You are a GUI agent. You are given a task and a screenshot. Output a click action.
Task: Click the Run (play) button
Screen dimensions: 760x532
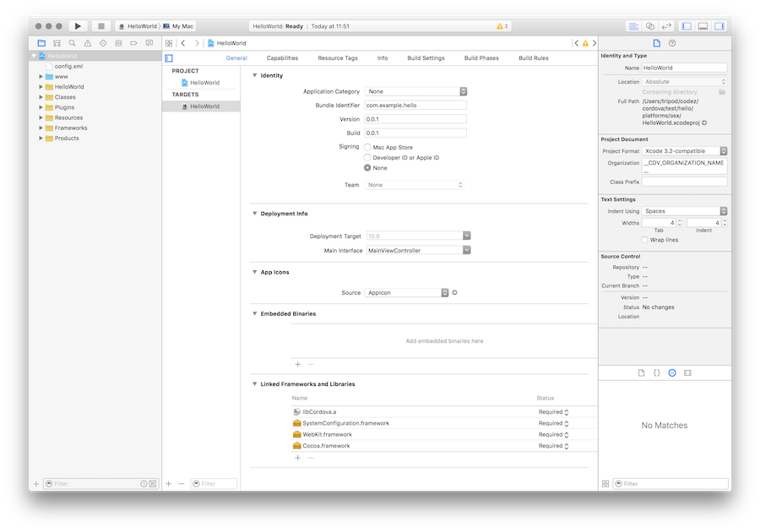(x=78, y=26)
